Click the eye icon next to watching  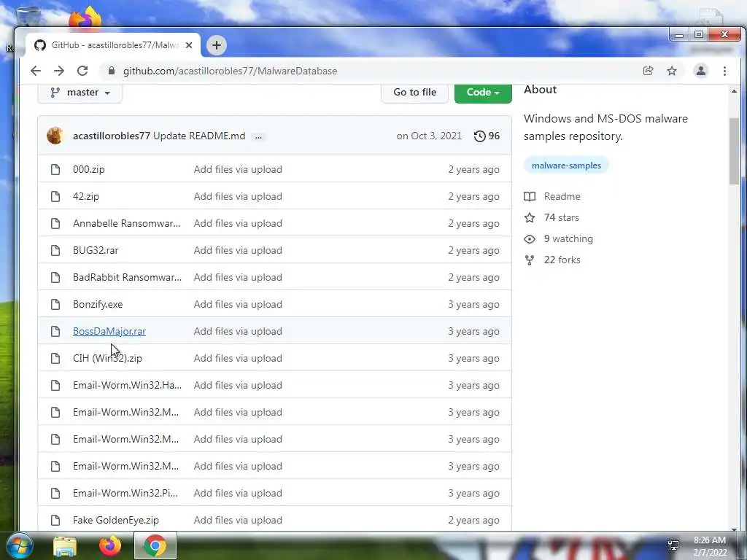(x=530, y=239)
